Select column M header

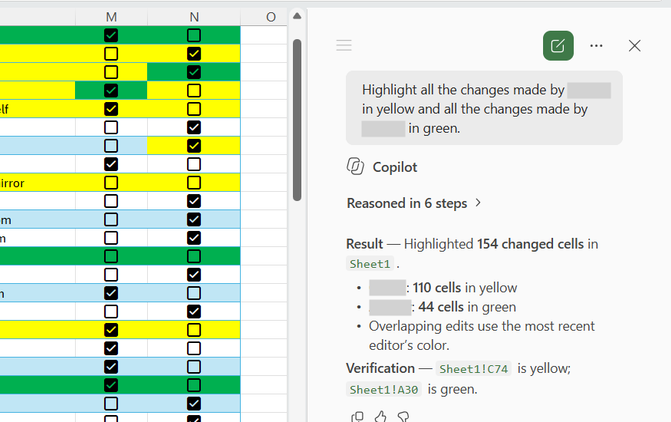(111, 17)
